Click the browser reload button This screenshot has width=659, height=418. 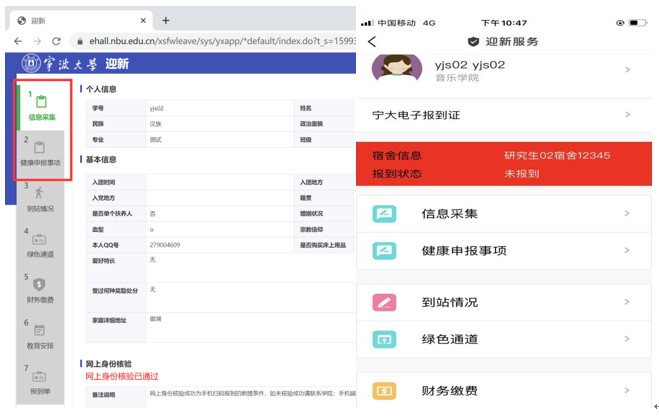pos(55,41)
